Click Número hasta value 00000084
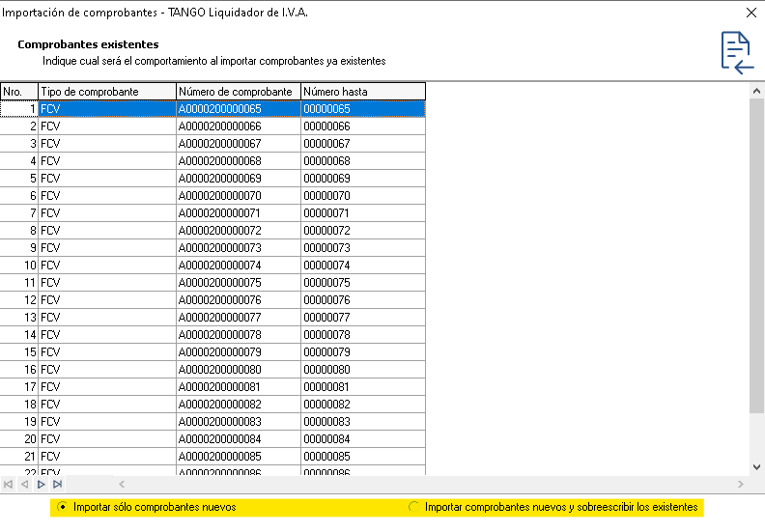 point(363,439)
